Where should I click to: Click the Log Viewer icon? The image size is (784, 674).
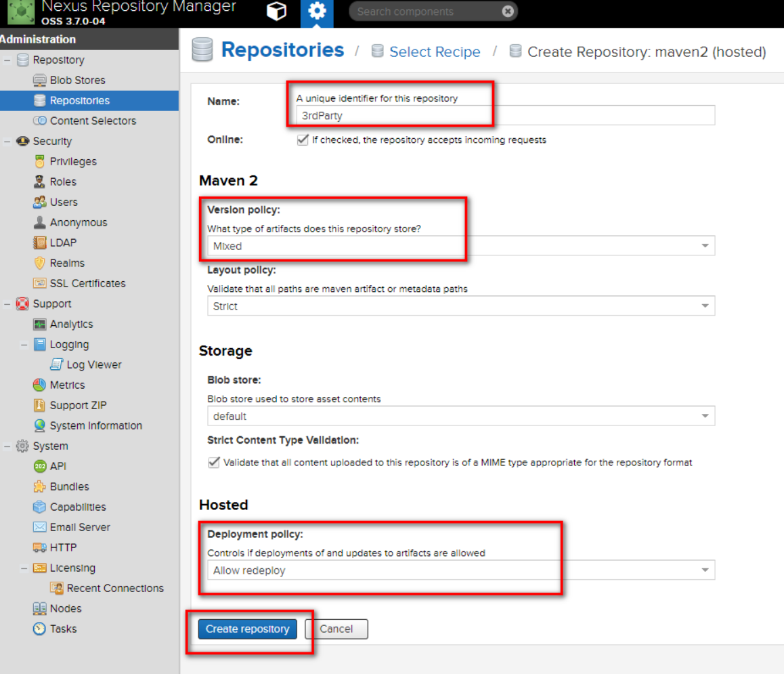(56, 364)
